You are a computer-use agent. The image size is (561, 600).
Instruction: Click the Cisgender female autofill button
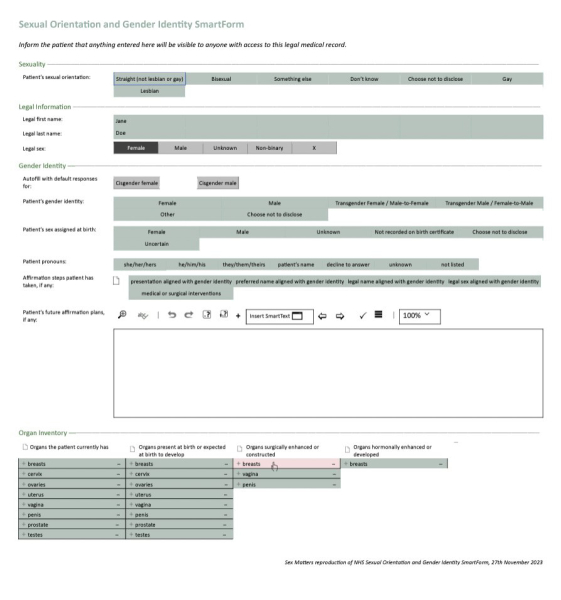(137, 183)
